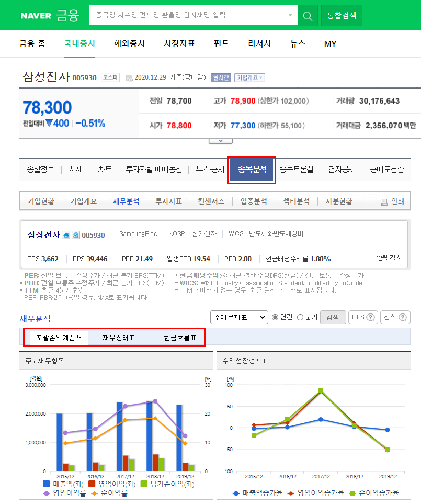Select 기업개요 sub-tab
The image size is (421, 504).
pos(84,201)
